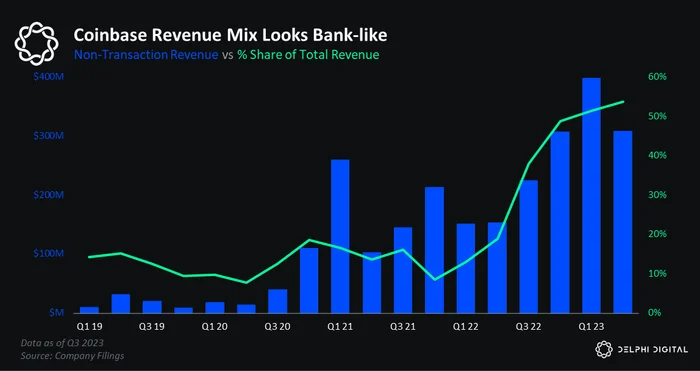This screenshot has height=371, width=700.
Task: Click the "Q1 21" x-axis label
Action: click(340, 327)
